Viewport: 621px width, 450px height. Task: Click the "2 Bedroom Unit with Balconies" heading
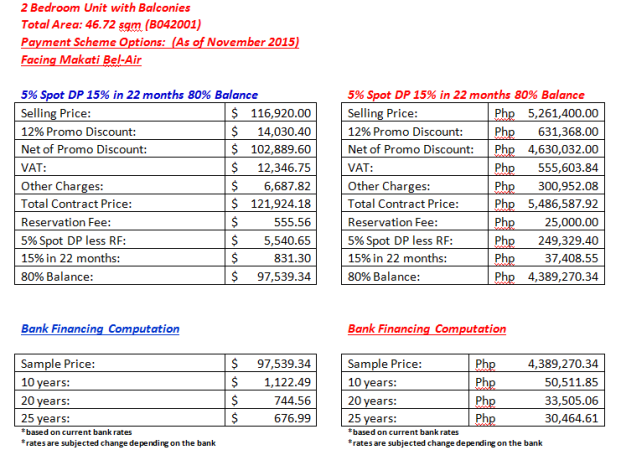(x=105, y=8)
